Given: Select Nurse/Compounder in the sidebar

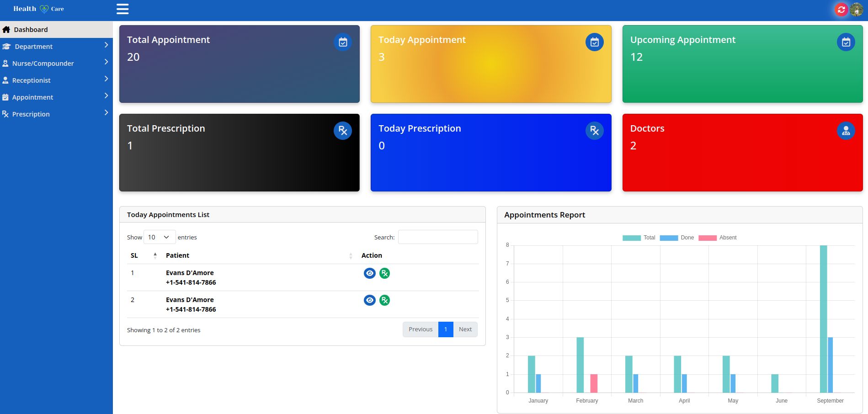Looking at the screenshot, I should click(56, 64).
